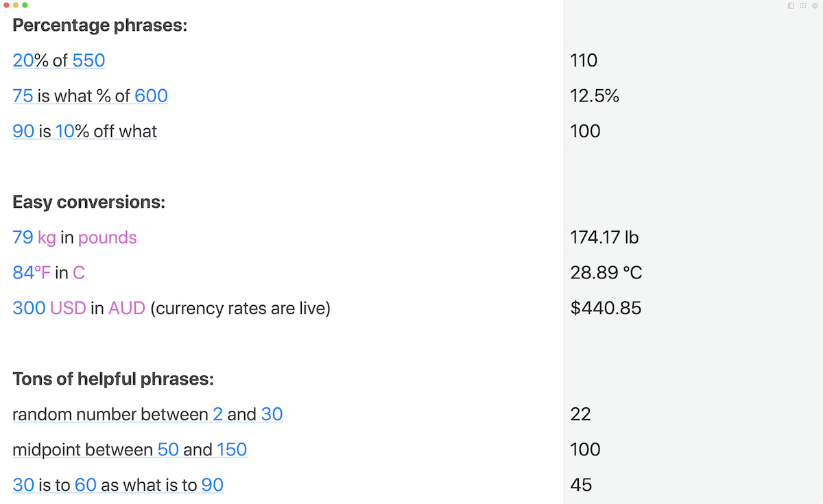This screenshot has height=504, width=823.
Task: Click the red close window button
Action: [7, 5]
